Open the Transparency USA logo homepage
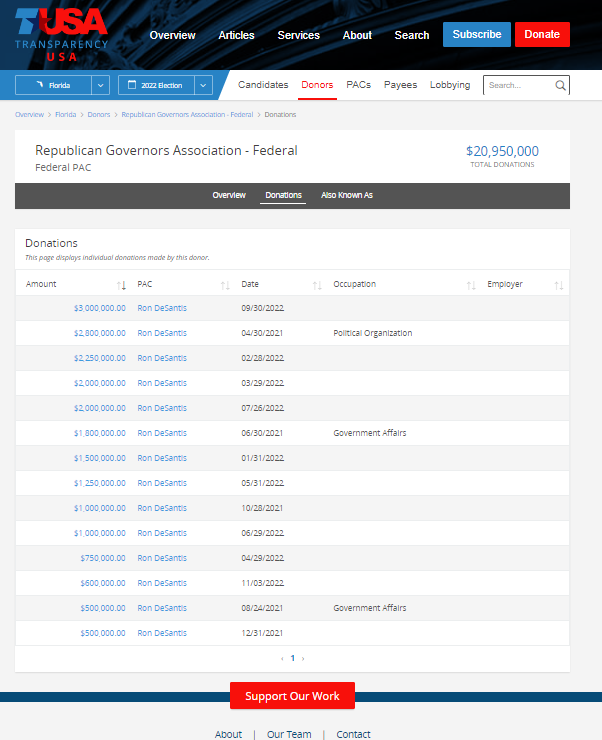Viewport: 602px width, 740px height. point(61,35)
